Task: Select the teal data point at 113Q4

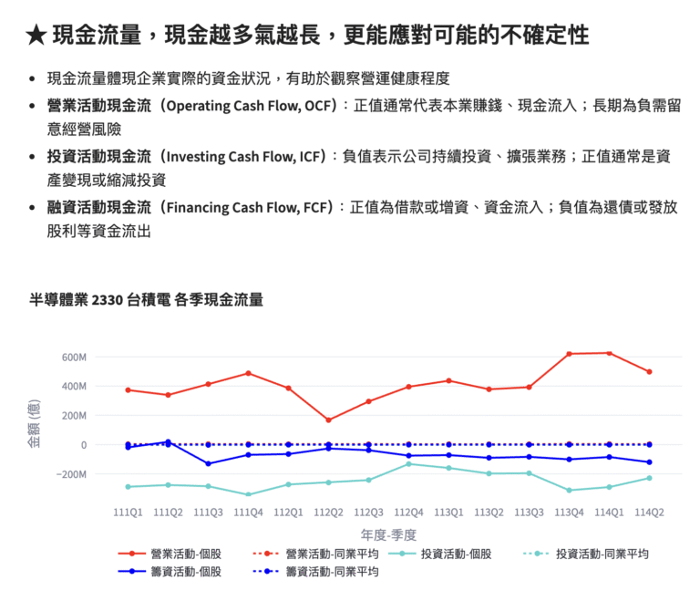Action: (x=569, y=491)
